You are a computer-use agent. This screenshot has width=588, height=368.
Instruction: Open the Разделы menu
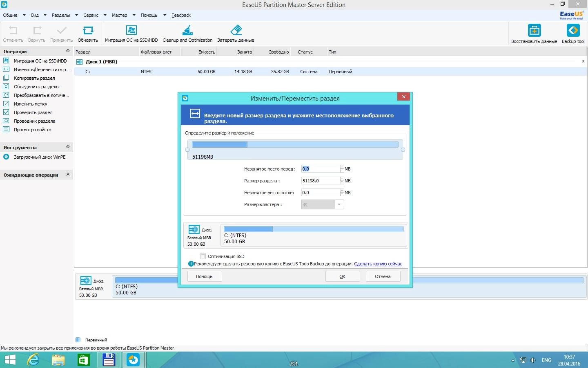[61, 15]
